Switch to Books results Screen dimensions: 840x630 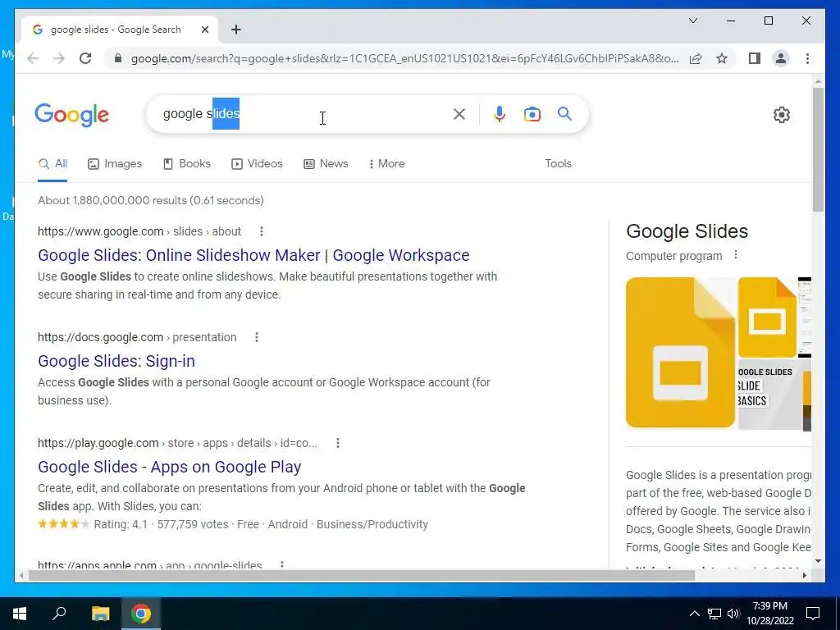click(x=186, y=163)
